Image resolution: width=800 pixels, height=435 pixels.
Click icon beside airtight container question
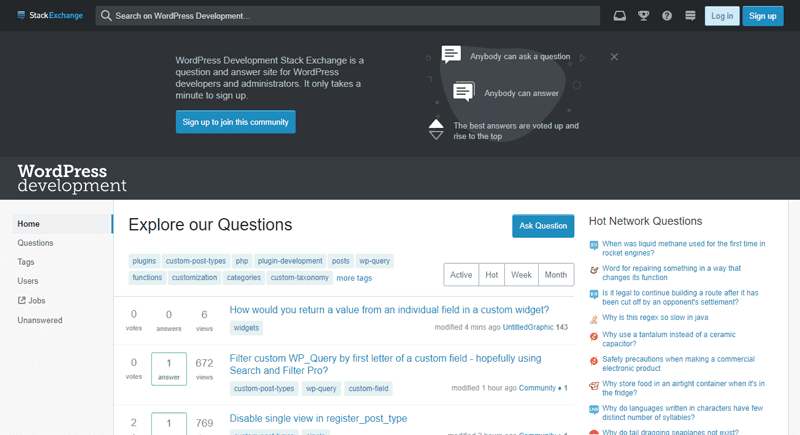click(x=594, y=386)
